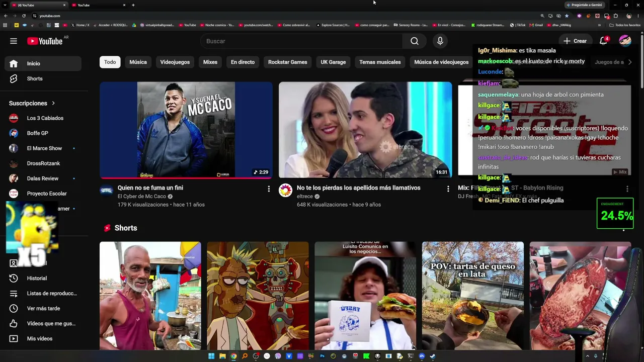Open the DrossRotzank subscription
The image size is (644, 362).
coord(43,164)
